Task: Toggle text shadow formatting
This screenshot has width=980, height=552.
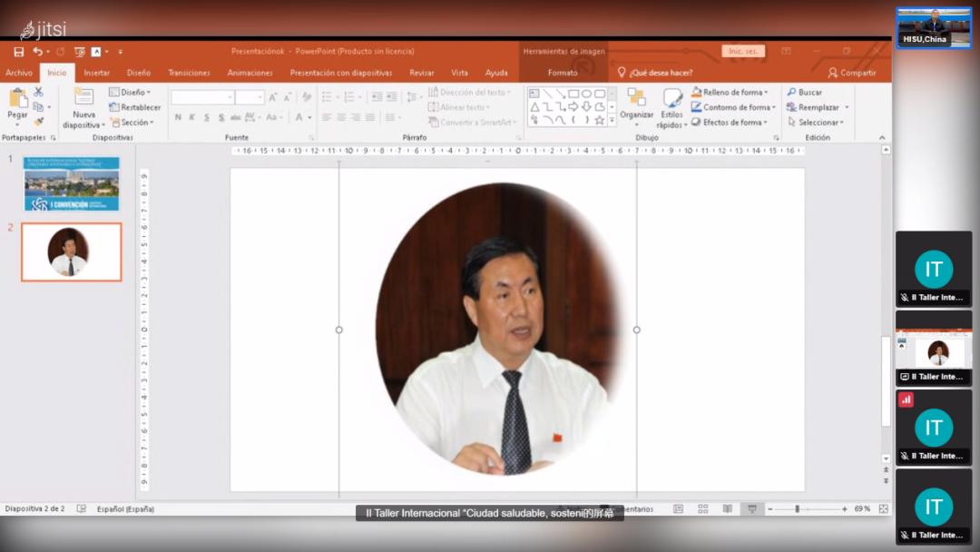Action: (x=221, y=117)
